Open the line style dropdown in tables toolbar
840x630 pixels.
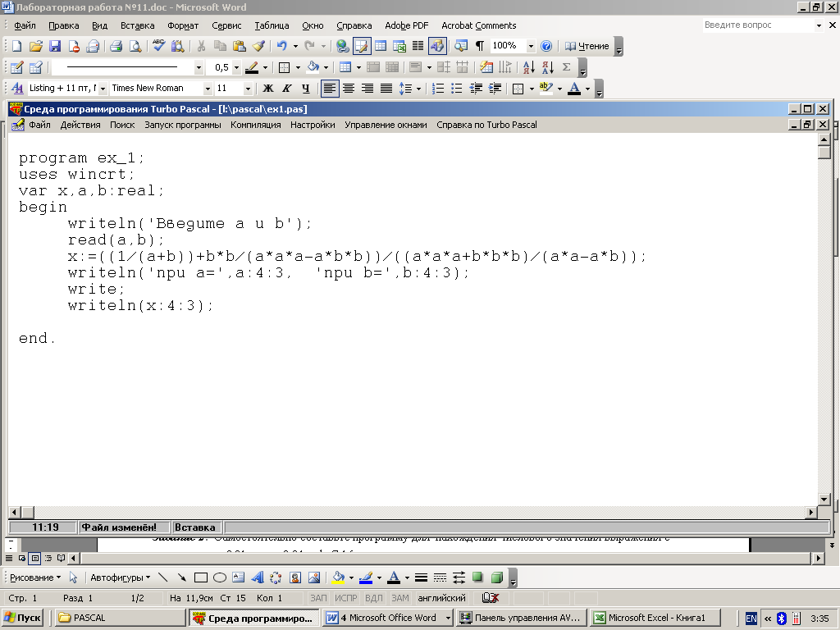pyautogui.click(x=199, y=67)
